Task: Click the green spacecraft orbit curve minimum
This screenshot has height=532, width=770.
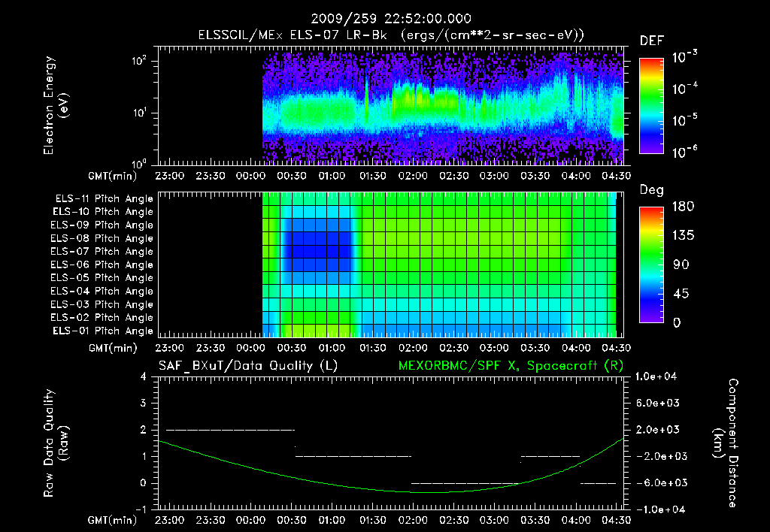Action: click(429, 491)
